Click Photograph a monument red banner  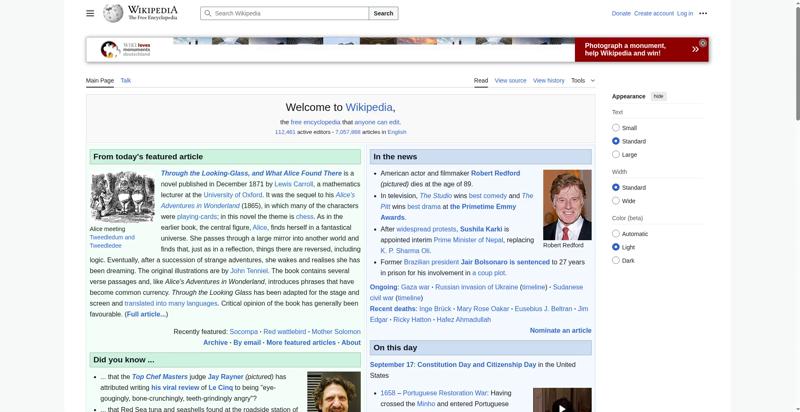pyautogui.click(x=641, y=49)
